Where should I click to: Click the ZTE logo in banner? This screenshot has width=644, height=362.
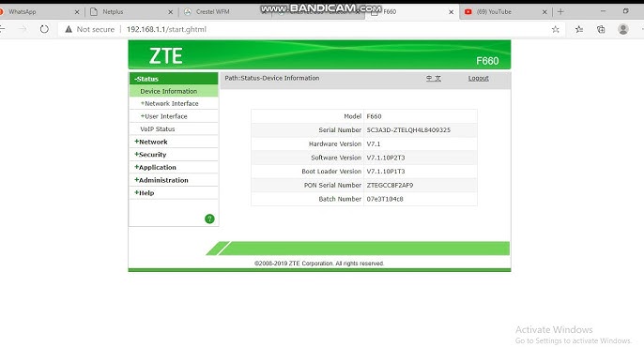pos(166,56)
